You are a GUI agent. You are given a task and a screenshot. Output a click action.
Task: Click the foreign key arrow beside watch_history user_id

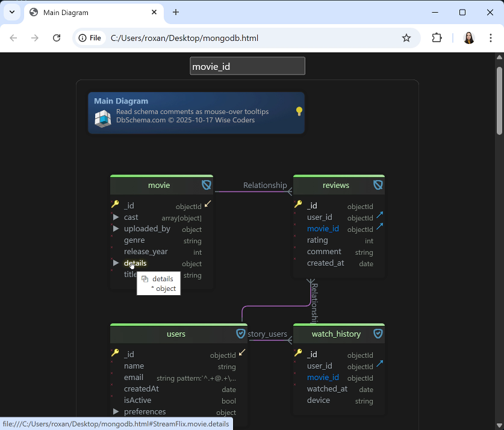click(x=379, y=364)
